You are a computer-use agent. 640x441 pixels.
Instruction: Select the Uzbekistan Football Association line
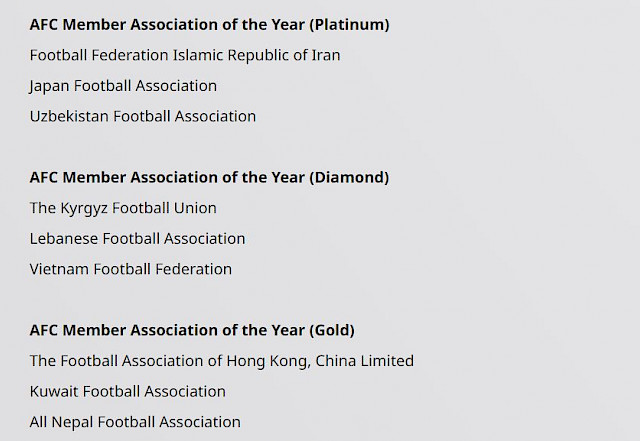[x=143, y=116]
